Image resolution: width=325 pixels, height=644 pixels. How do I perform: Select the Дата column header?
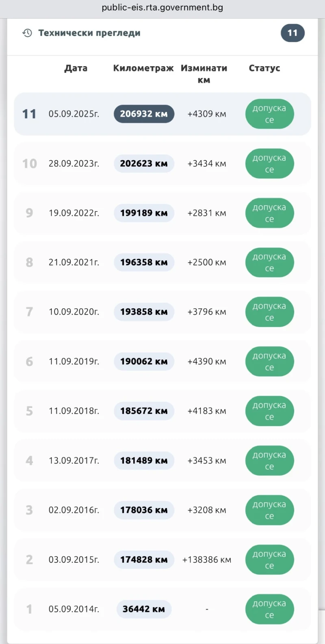(x=76, y=68)
